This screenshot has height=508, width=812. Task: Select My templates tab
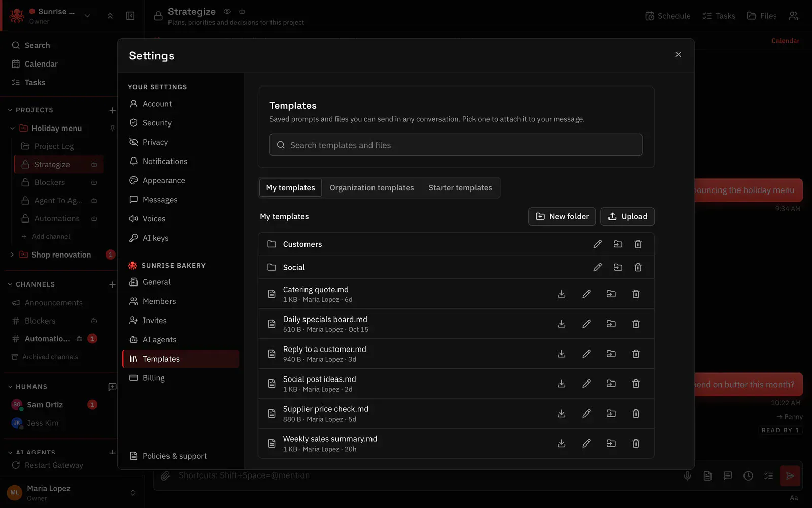click(x=290, y=188)
